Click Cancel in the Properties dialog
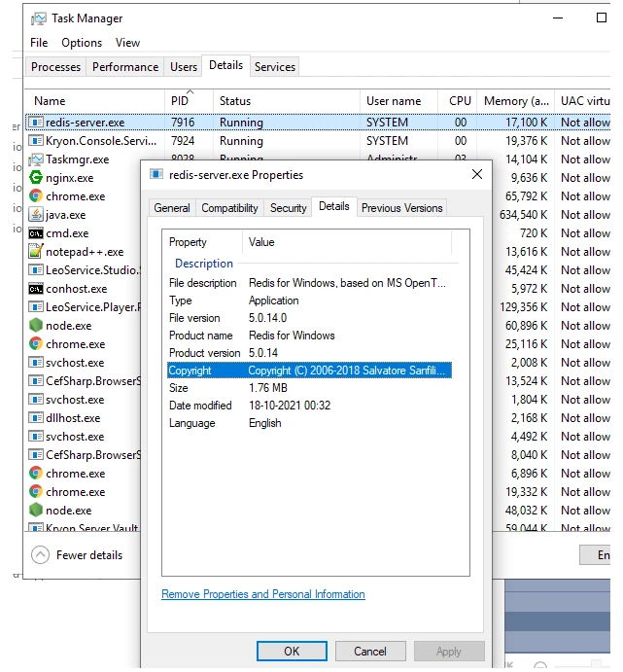The width and height of the screenshot is (623, 672). point(370,651)
